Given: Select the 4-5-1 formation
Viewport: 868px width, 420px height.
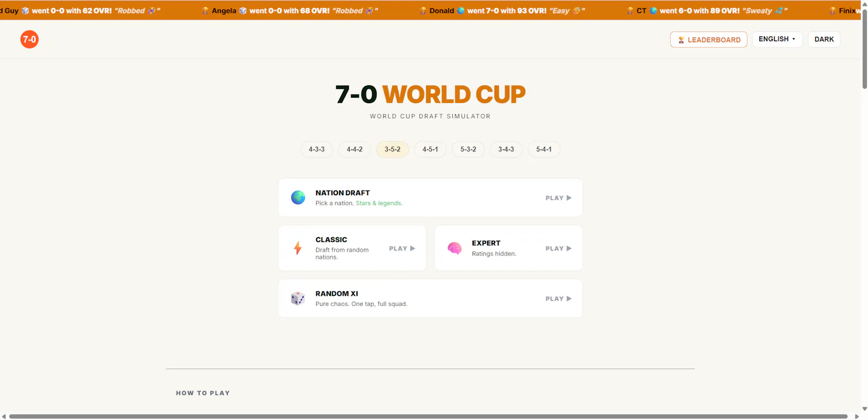Looking at the screenshot, I should tap(430, 149).
